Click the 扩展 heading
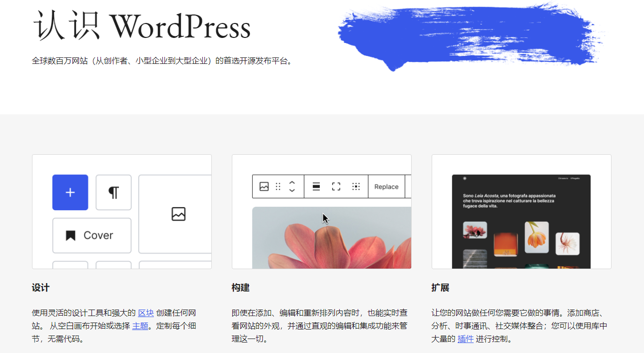644x353 pixels. point(440,288)
